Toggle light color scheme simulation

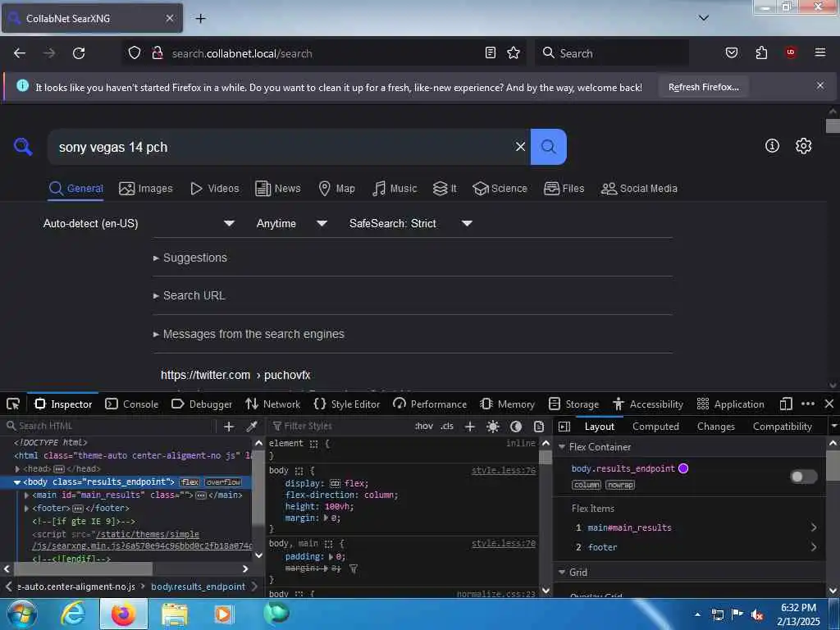pos(493,427)
